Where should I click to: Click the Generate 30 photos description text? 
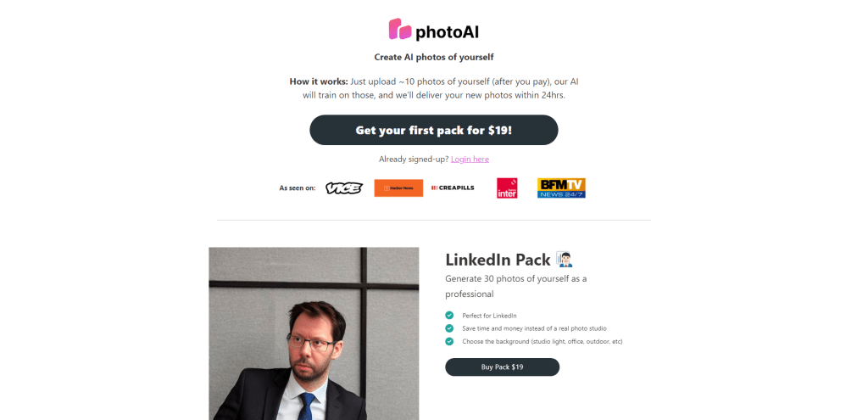pyautogui.click(x=516, y=286)
